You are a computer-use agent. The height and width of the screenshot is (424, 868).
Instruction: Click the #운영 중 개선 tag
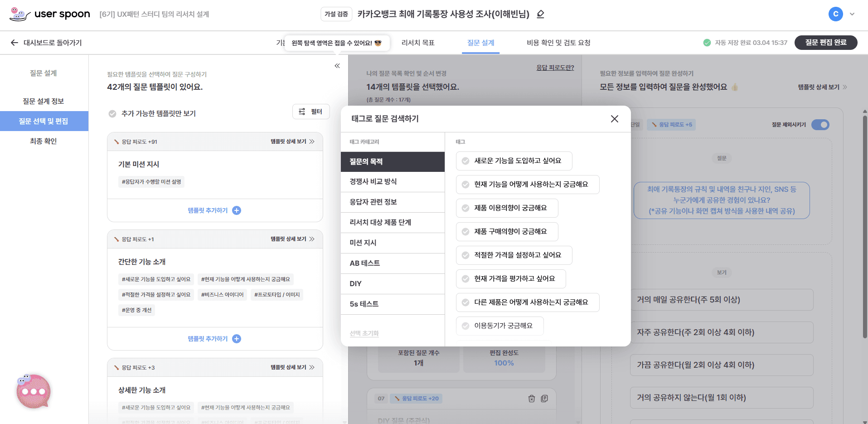click(x=136, y=310)
